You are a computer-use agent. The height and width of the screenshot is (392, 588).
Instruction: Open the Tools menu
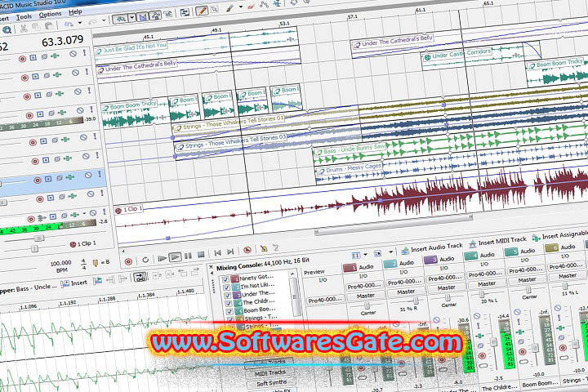(x=24, y=17)
